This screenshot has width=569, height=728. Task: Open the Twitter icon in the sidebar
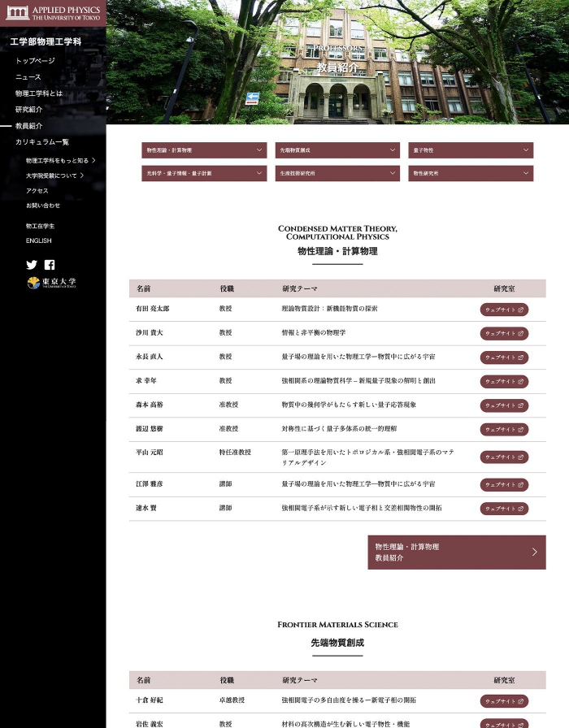pos(32,265)
